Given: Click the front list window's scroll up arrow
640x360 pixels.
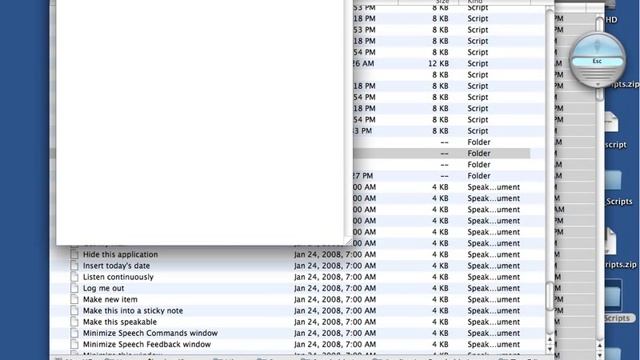Looking at the screenshot, I should pyautogui.click(x=549, y=340).
